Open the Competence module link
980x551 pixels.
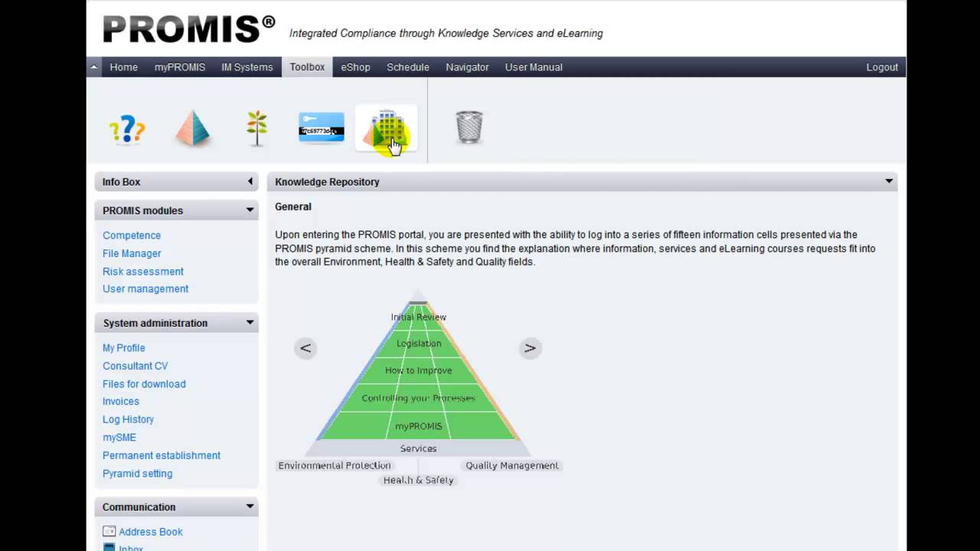tap(132, 236)
